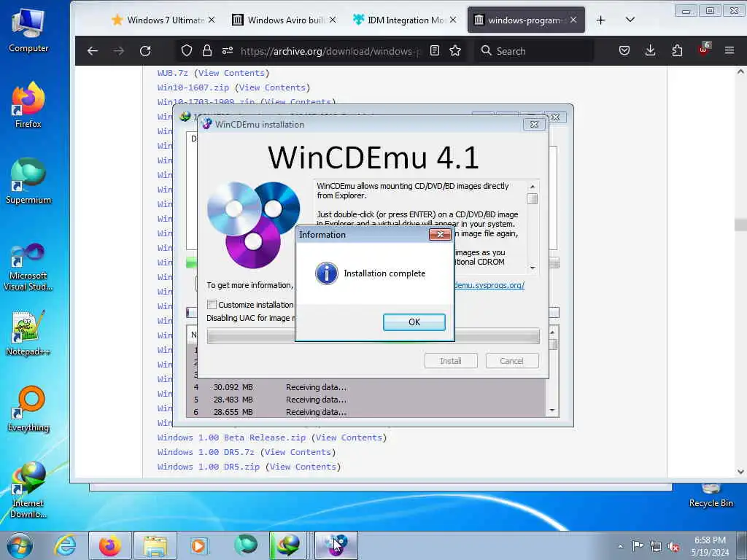
Task: Click the Firefox taskbar button
Action: [110, 545]
